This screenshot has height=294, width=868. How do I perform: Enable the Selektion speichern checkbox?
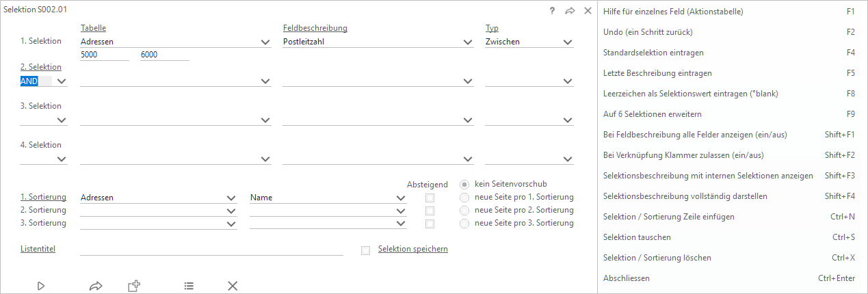coord(365,250)
